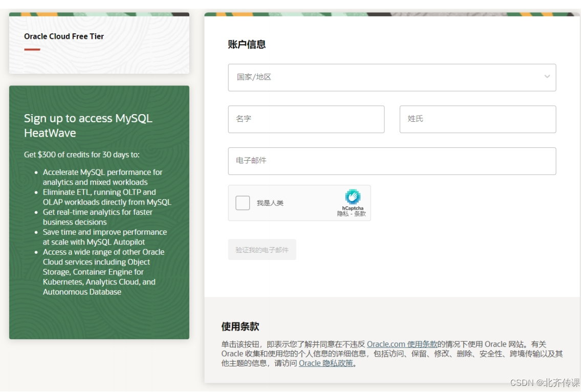Click inside the 名字 first-name field

pos(306,119)
